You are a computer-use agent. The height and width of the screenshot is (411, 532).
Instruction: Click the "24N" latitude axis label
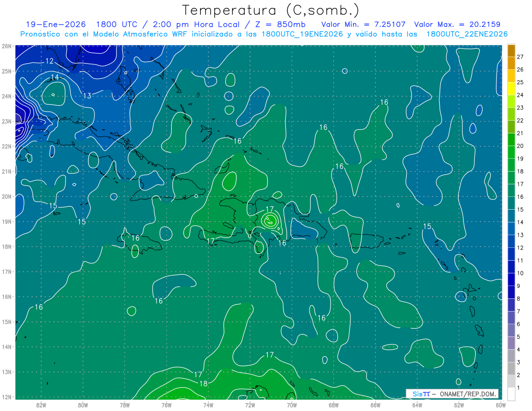tap(6, 96)
